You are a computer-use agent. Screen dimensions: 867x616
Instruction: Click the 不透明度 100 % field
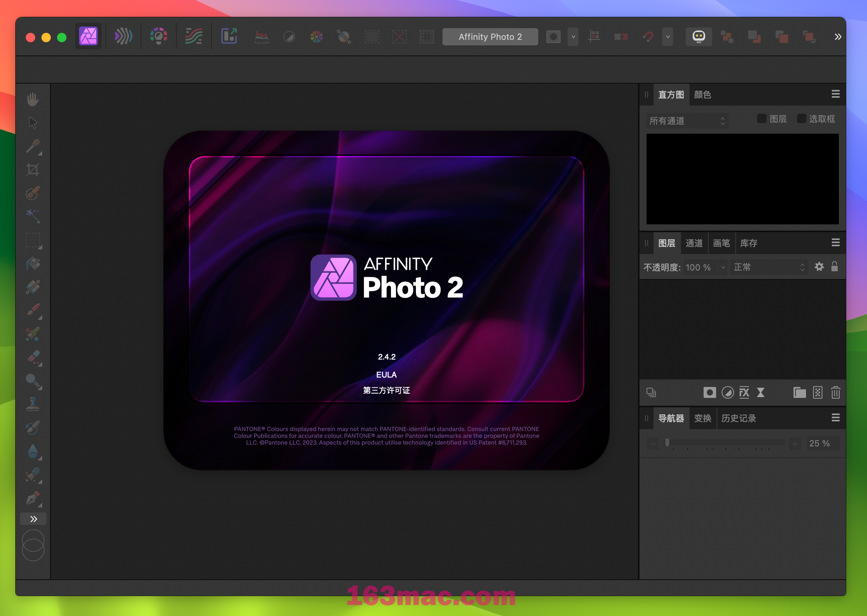700,267
